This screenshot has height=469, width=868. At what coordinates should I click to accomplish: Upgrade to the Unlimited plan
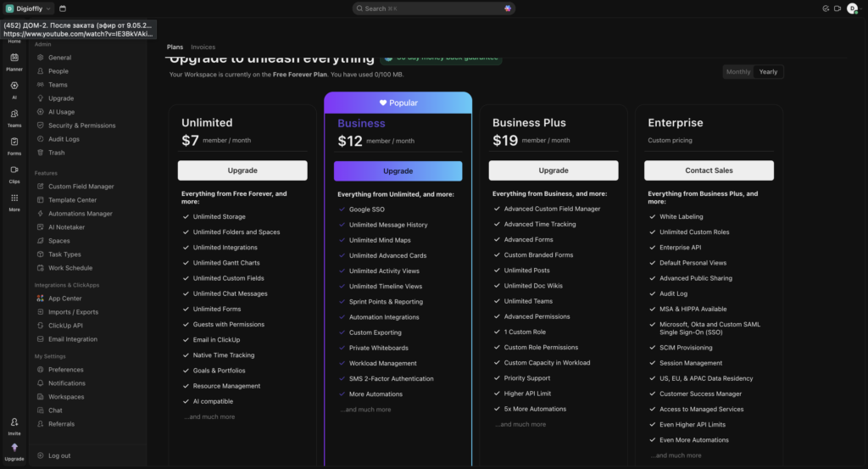point(242,170)
